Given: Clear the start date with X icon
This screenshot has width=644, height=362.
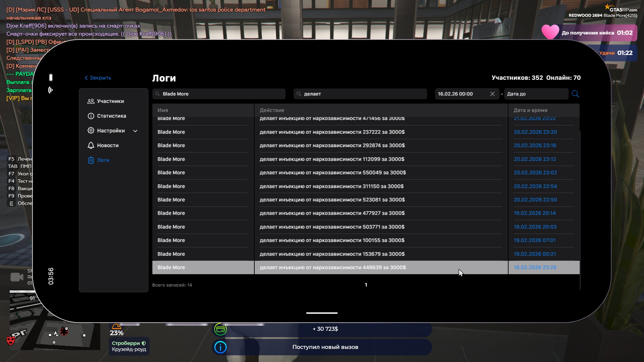Looking at the screenshot, I should (x=492, y=94).
